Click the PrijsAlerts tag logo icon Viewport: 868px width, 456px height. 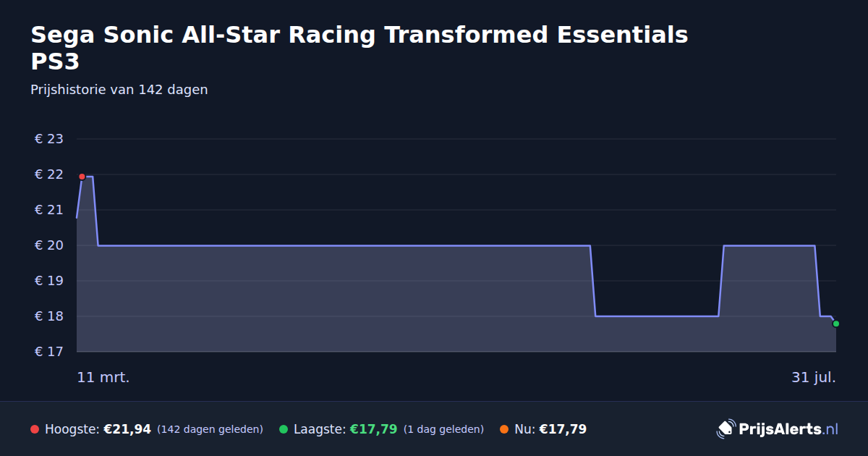[726, 428]
